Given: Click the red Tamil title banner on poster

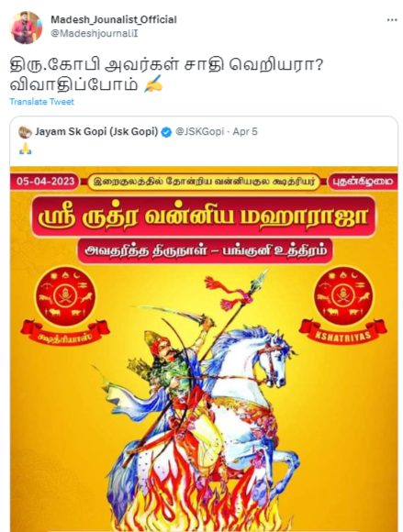Looking at the screenshot, I should (x=204, y=217).
